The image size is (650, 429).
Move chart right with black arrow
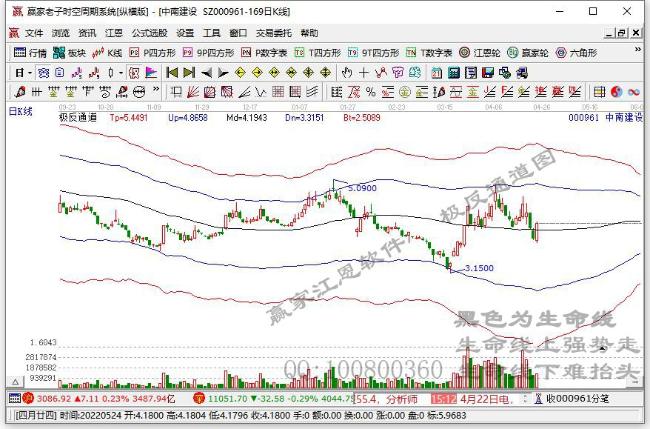[223, 73]
